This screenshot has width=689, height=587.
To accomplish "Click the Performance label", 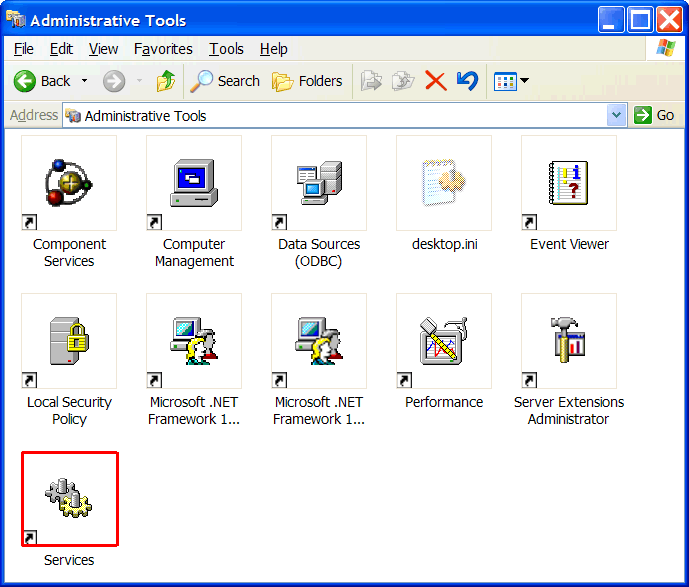I will [444, 402].
